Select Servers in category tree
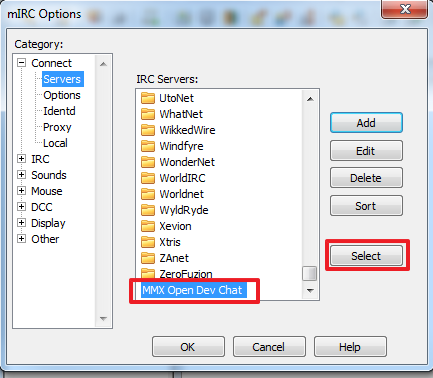 [62, 79]
